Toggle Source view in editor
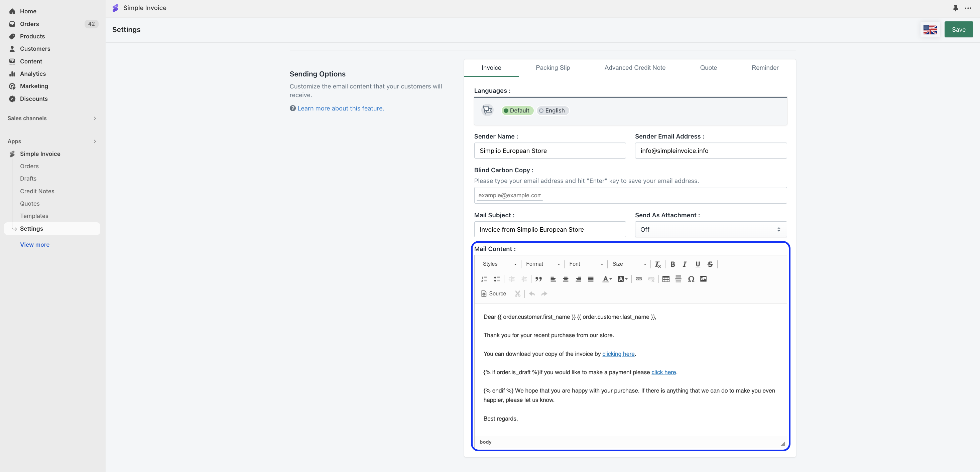The height and width of the screenshot is (472, 980). point(493,294)
